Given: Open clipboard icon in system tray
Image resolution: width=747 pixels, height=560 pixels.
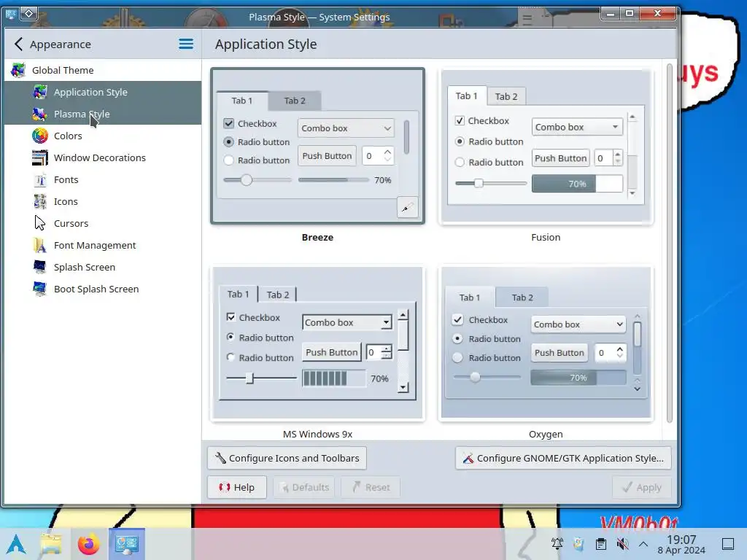Looking at the screenshot, I should click(x=601, y=544).
